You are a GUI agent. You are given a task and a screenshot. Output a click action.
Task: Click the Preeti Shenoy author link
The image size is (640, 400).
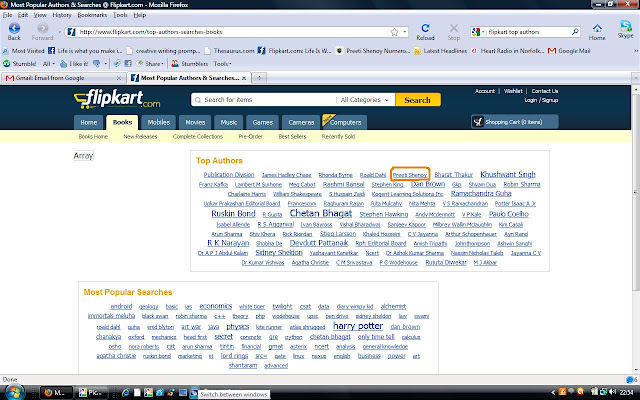410,175
